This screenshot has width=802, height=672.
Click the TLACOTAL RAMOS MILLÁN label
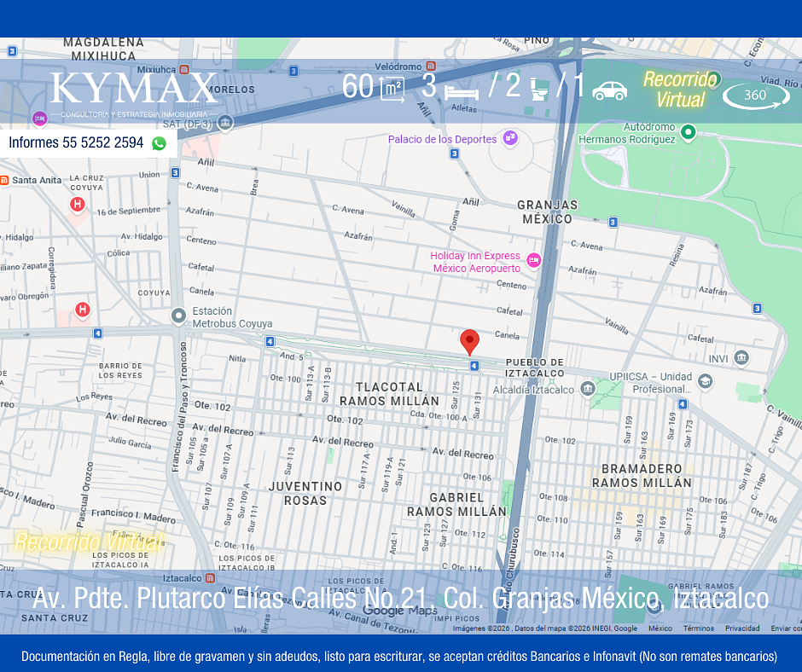(x=389, y=394)
